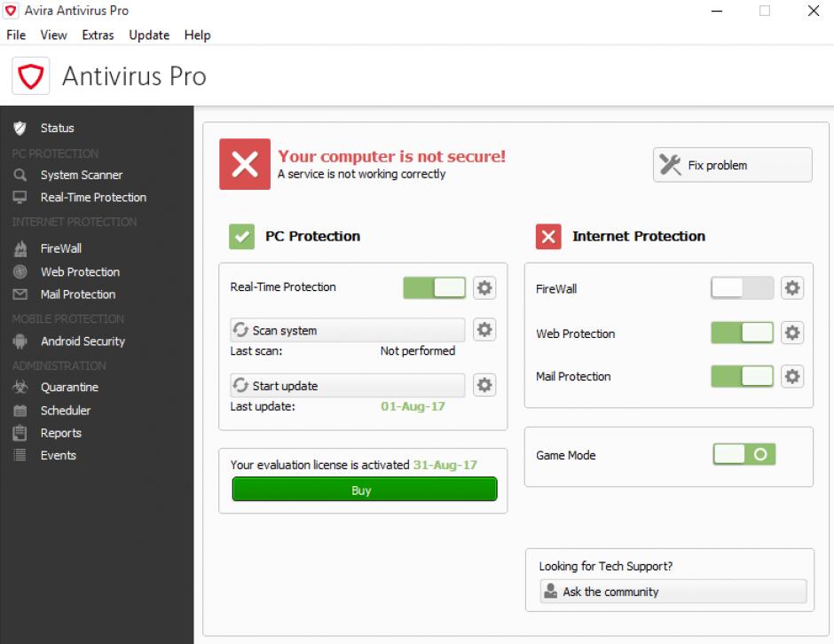
Task: Open Android Security in the sidebar
Action: tap(83, 342)
